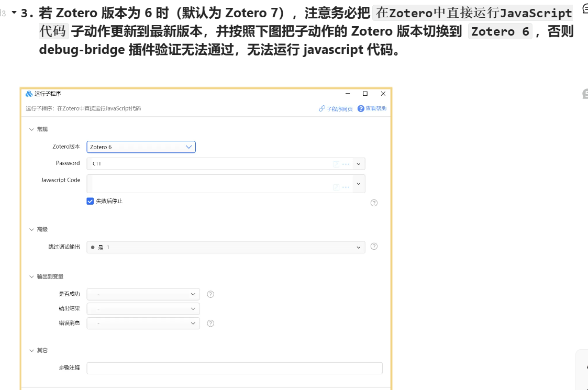Click help icon beside 跳过调试输出
This screenshot has height=390, width=588.
(374, 247)
